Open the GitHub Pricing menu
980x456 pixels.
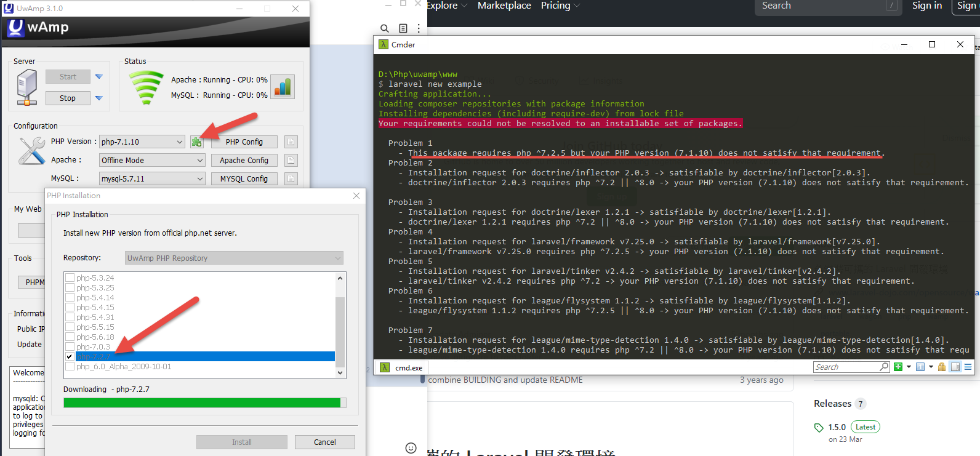click(560, 6)
